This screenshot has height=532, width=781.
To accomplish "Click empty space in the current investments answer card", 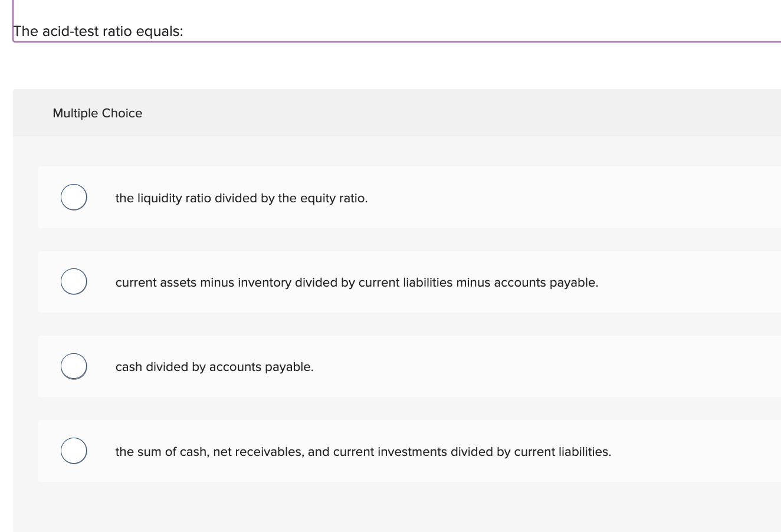I will (696, 452).
